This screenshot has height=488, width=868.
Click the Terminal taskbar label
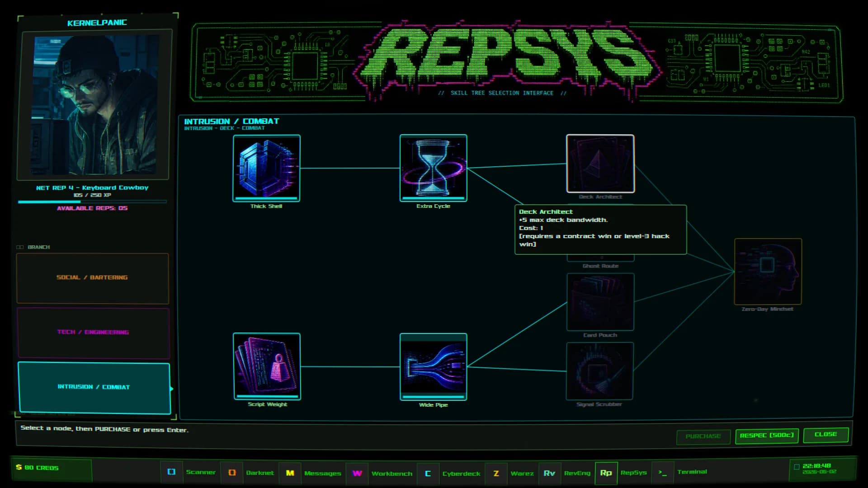coord(692,472)
